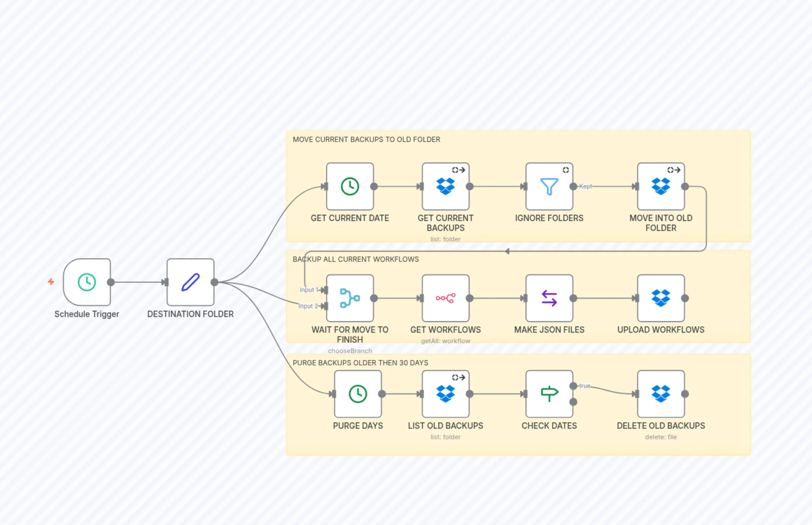This screenshot has height=525, width=812.
Task: Open the Check Dates signpost node
Action: click(549, 394)
